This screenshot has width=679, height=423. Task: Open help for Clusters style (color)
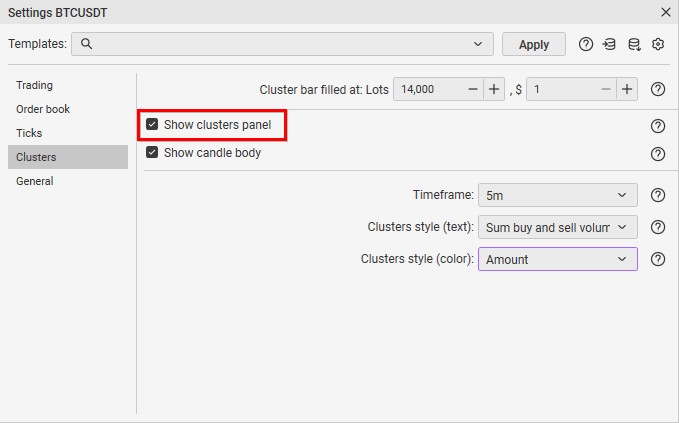[x=658, y=259]
